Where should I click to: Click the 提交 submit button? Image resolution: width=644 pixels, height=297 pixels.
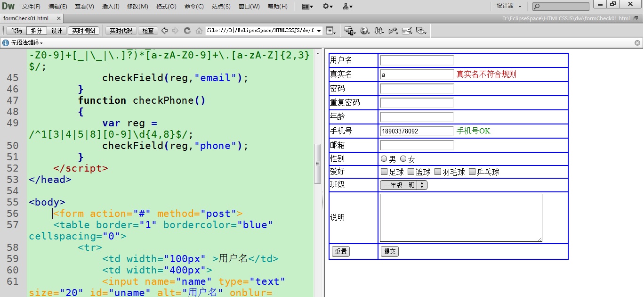click(389, 252)
